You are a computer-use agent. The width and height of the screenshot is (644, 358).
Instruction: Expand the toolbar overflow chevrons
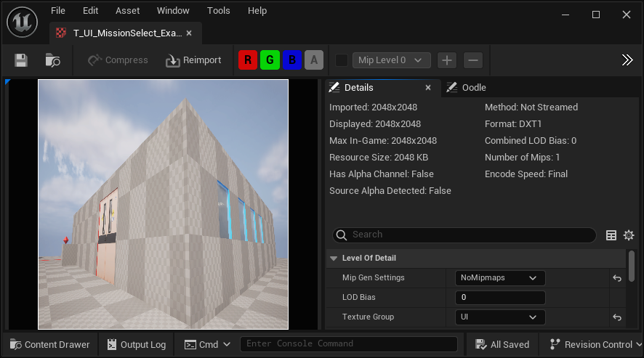click(x=627, y=60)
